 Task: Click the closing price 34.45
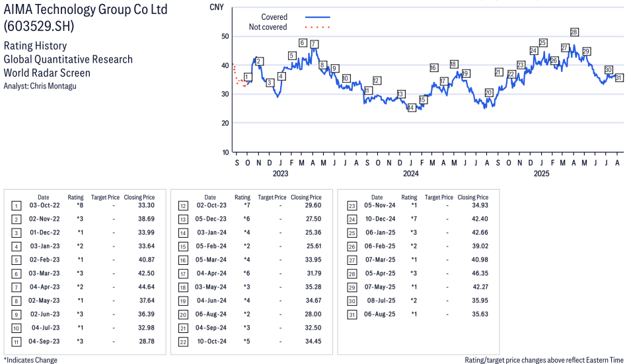(x=313, y=341)
